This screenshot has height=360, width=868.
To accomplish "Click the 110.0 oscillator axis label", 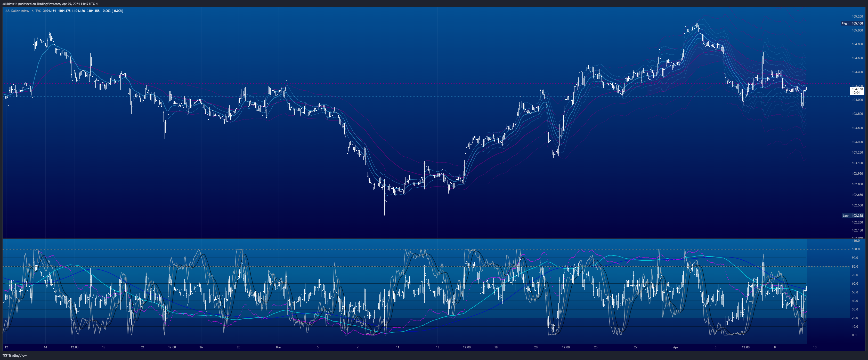I will (856, 241).
